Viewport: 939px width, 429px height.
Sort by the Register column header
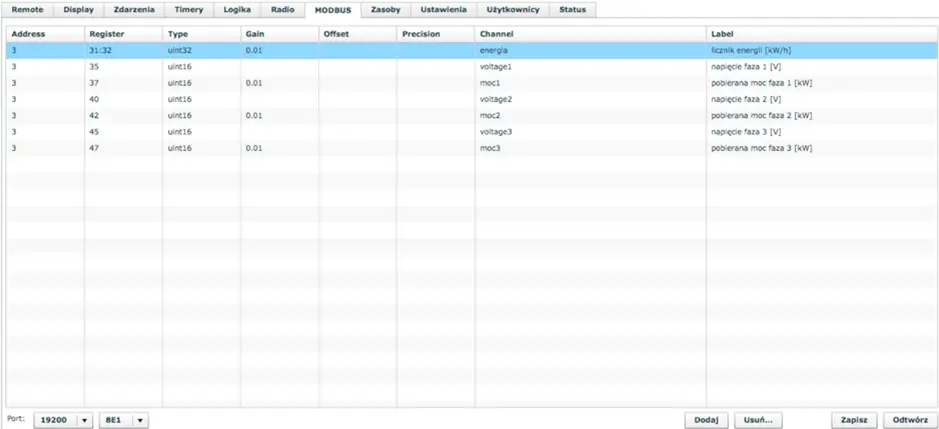point(107,34)
